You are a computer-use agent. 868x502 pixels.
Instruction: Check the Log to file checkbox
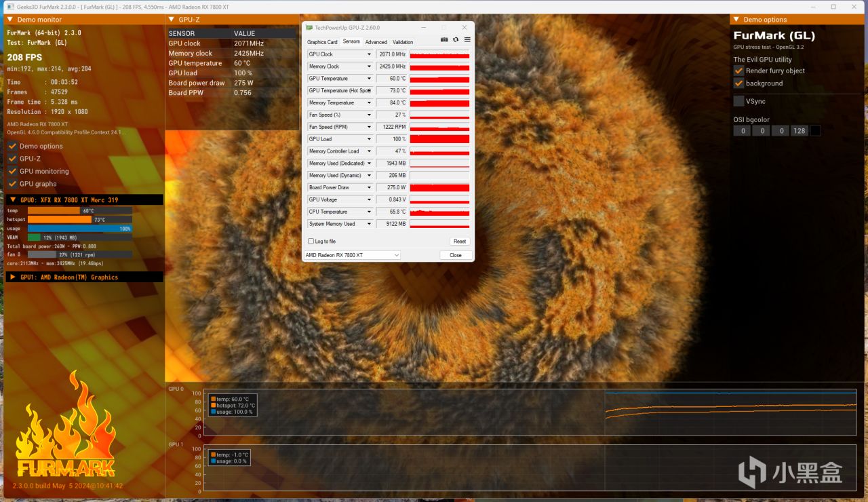tap(311, 242)
